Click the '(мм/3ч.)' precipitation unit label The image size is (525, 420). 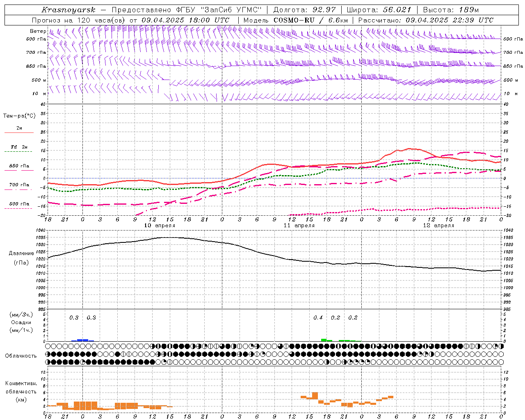21,315
